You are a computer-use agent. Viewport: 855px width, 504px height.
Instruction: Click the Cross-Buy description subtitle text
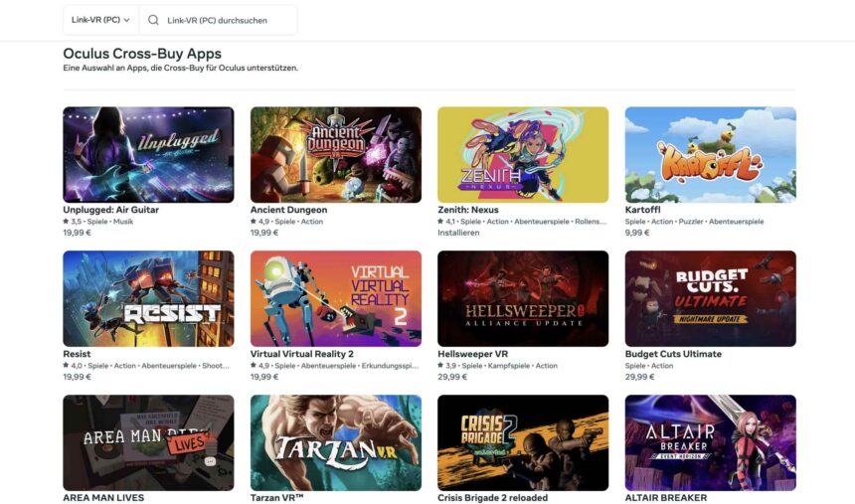pyautogui.click(x=181, y=69)
